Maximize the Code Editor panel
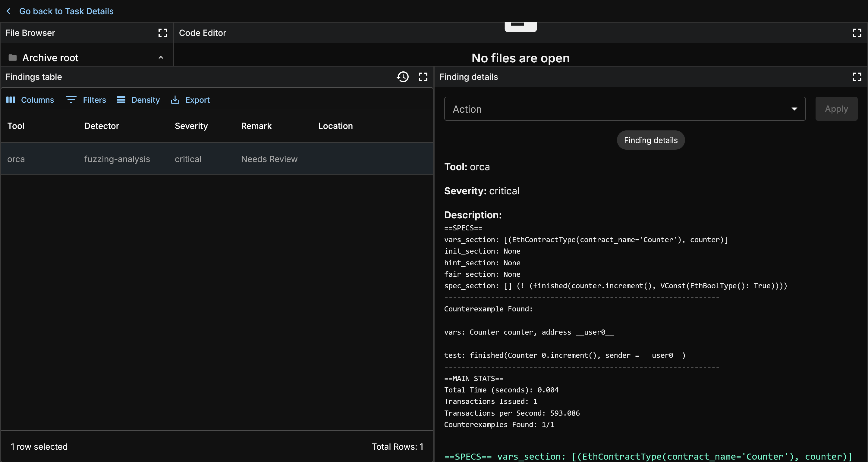 857,33
